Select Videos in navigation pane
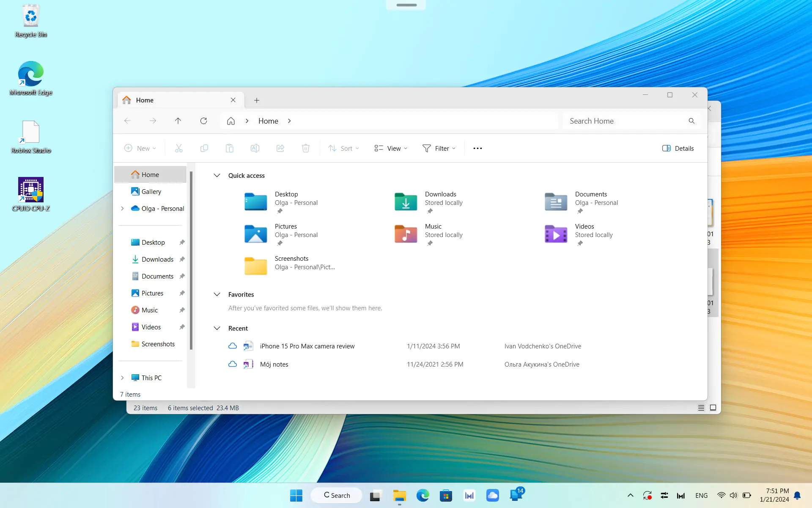Image resolution: width=812 pixels, height=508 pixels. pyautogui.click(x=150, y=327)
